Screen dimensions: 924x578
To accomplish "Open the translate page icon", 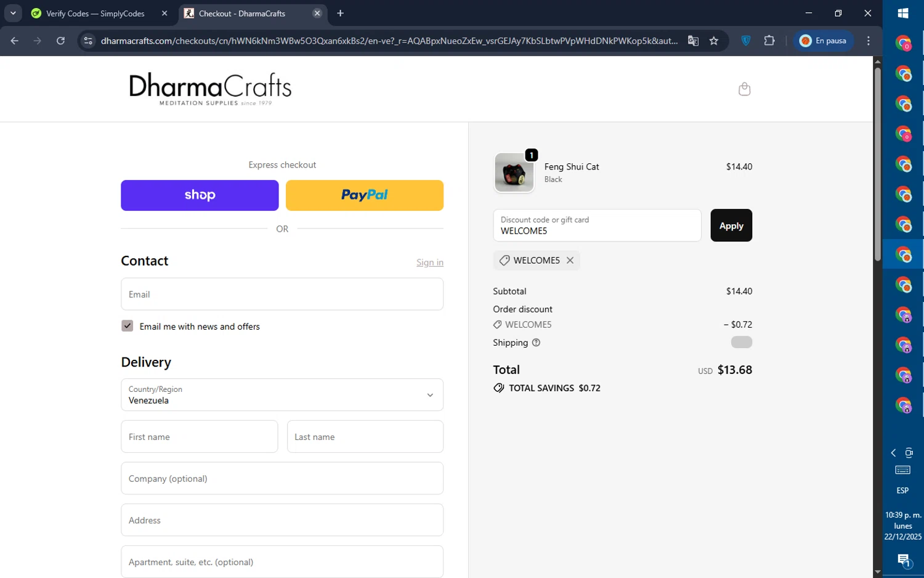I will pos(693,41).
